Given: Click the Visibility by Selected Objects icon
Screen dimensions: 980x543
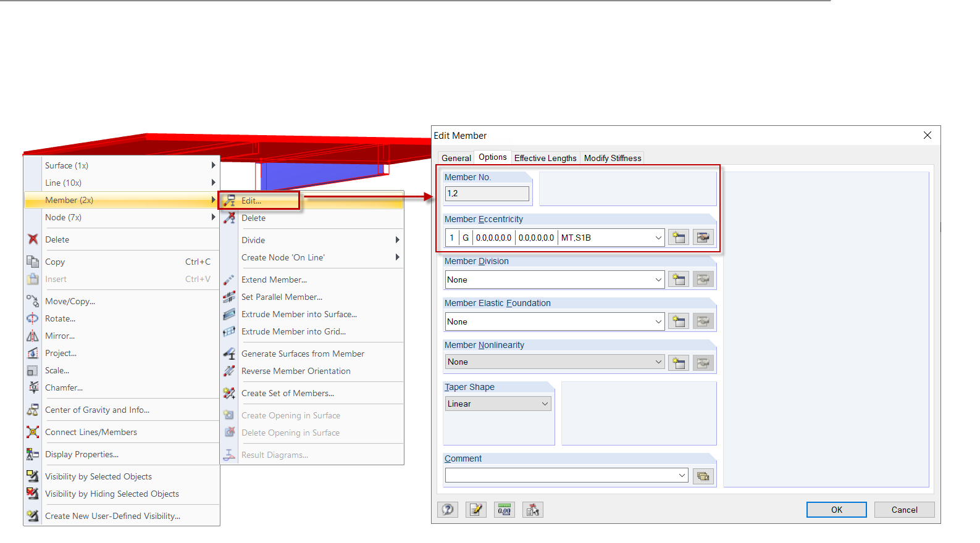Looking at the screenshot, I should pyautogui.click(x=33, y=476).
